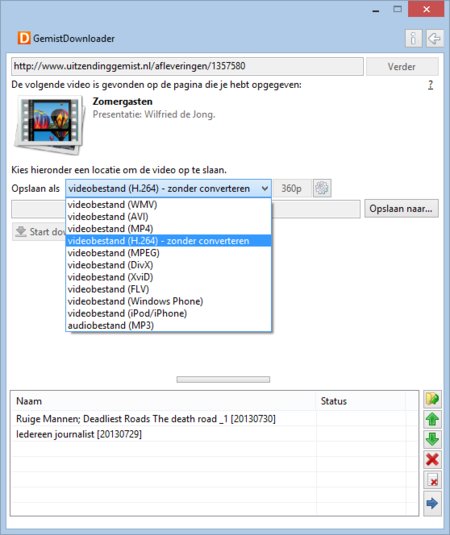This screenshot has height=535, width=450.
Task: Click the open folder icon beside the list
Action: (x=432, y=399)
